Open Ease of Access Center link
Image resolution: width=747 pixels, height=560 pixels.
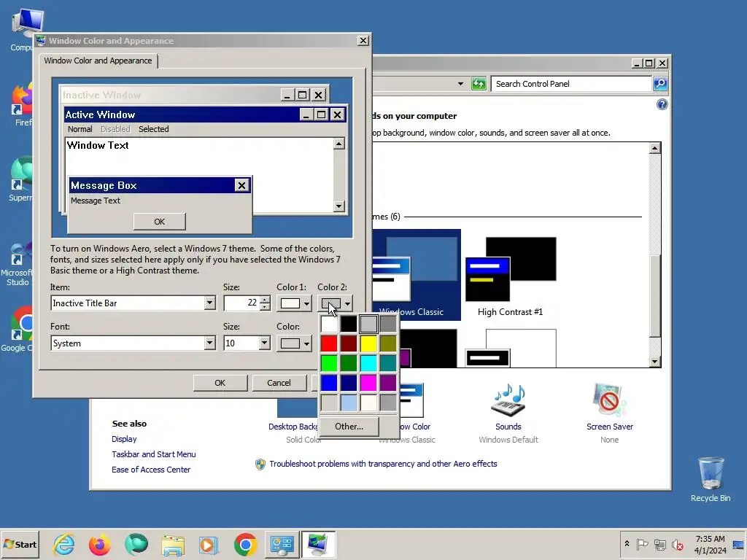point(151,470)
